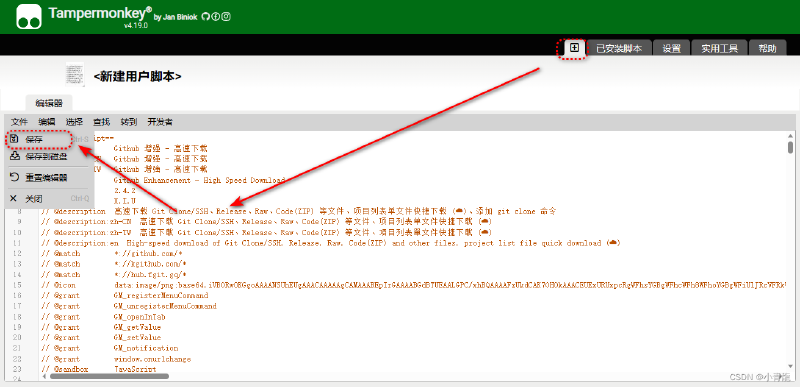Click line 12 '*://github.com/*' match value
The image size is (800, 387).
tap(148, 253)
